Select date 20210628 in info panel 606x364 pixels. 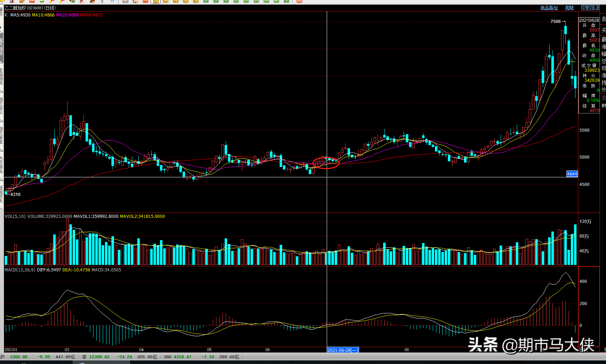click(x=589, y=20)
